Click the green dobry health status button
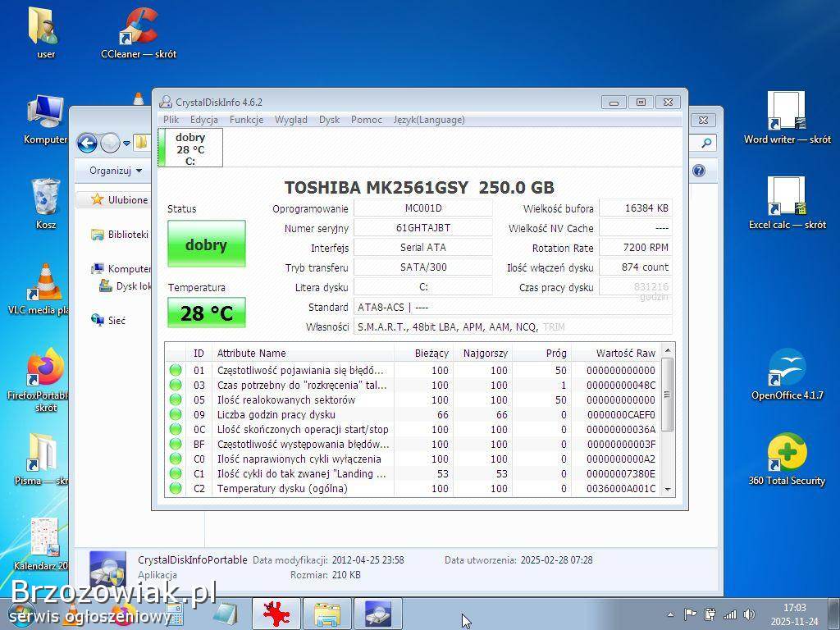Viewport: 840px width, 630px height. coord(206,244)
